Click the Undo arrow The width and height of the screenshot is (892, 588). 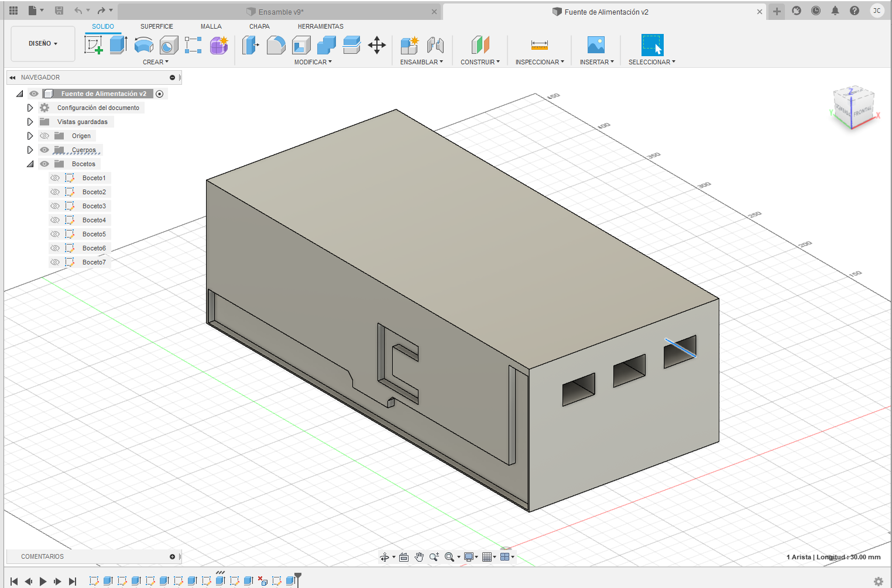78,11
